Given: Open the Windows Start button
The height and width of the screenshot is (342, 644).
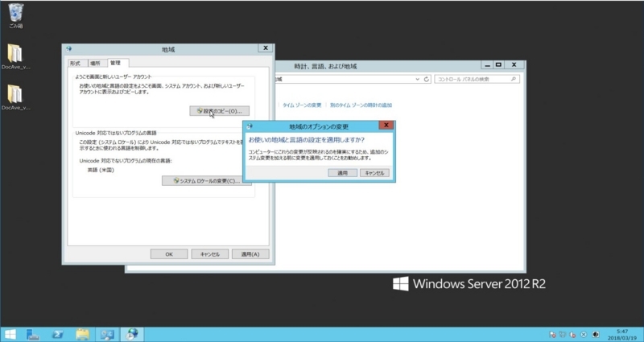Looking at the screenshot, I should coord(10,335).
